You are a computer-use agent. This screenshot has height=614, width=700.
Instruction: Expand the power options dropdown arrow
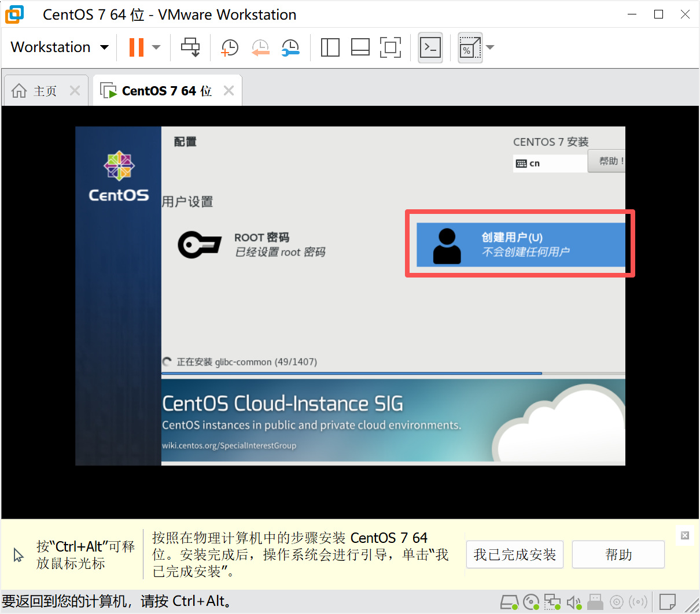coord(156,47)
